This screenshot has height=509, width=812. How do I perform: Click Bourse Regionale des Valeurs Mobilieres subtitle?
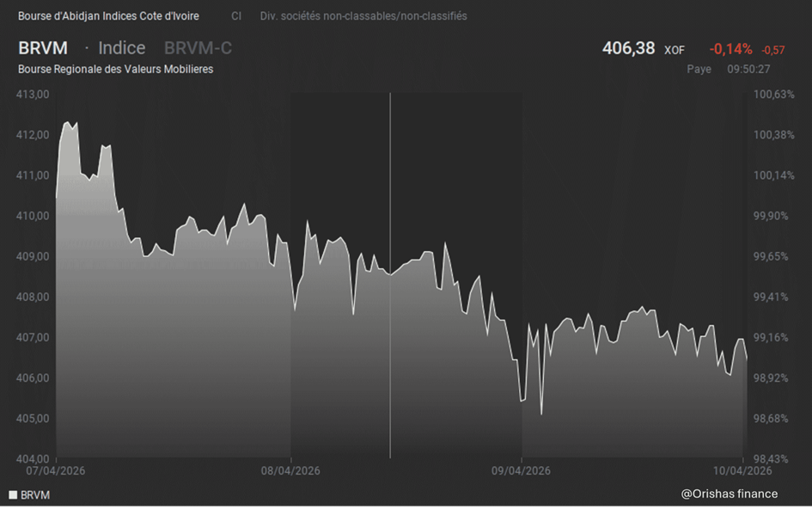point(115,69)
